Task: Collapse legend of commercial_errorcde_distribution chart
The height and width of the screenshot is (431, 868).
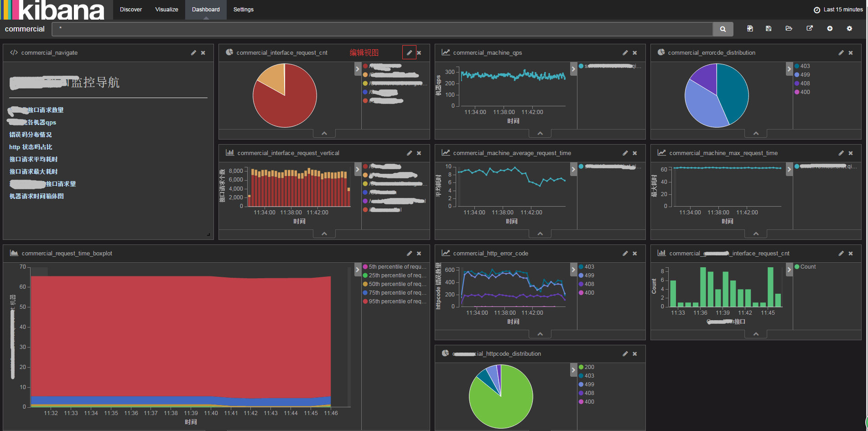Action: tap(789, 69)
